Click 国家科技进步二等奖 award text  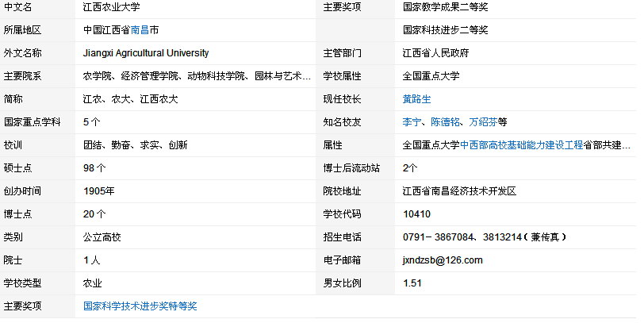click(445, 30)
